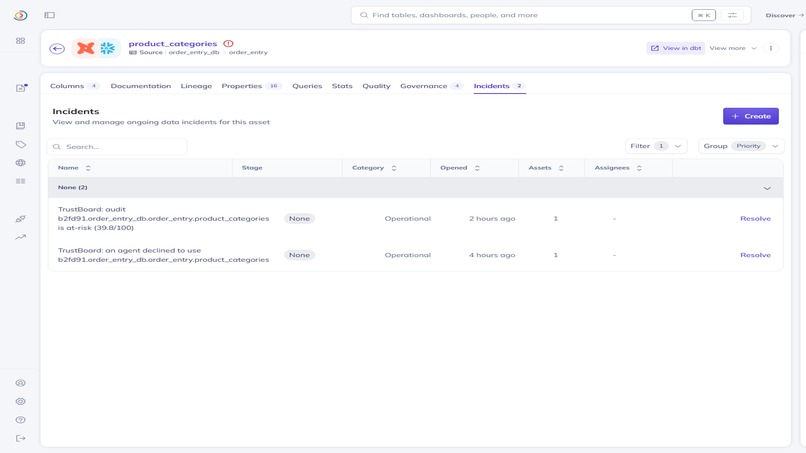Open the TrustBoard audit at-risk incident
Viewport: 806px width, 453px height.
click(163, 219)
